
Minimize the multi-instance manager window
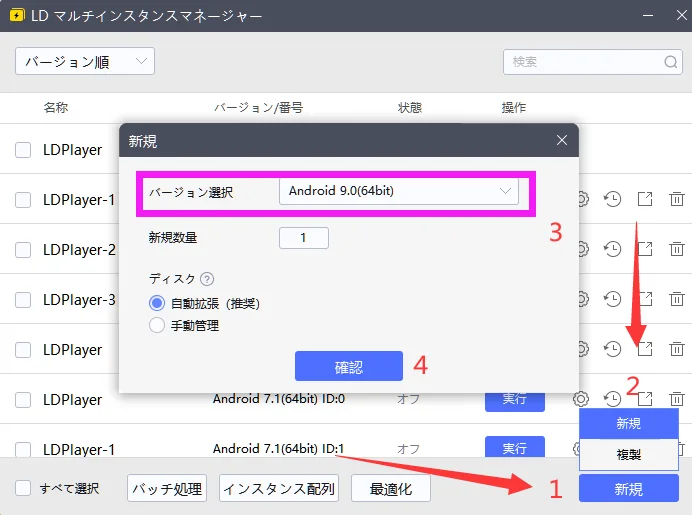648,15
